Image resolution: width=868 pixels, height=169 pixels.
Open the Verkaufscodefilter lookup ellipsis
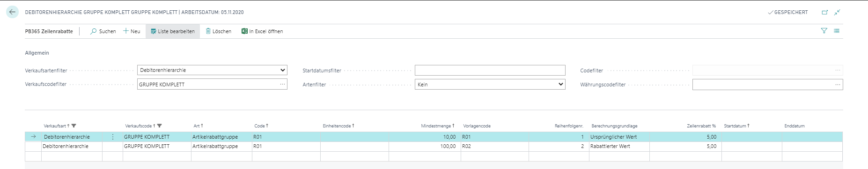click(x=282, y=84)
